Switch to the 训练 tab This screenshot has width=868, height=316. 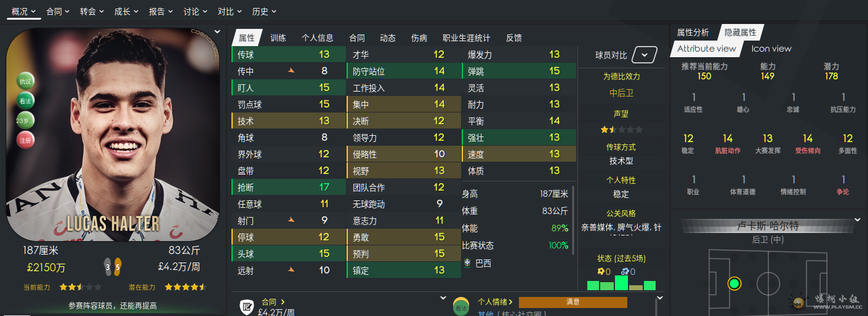[278, 38]
